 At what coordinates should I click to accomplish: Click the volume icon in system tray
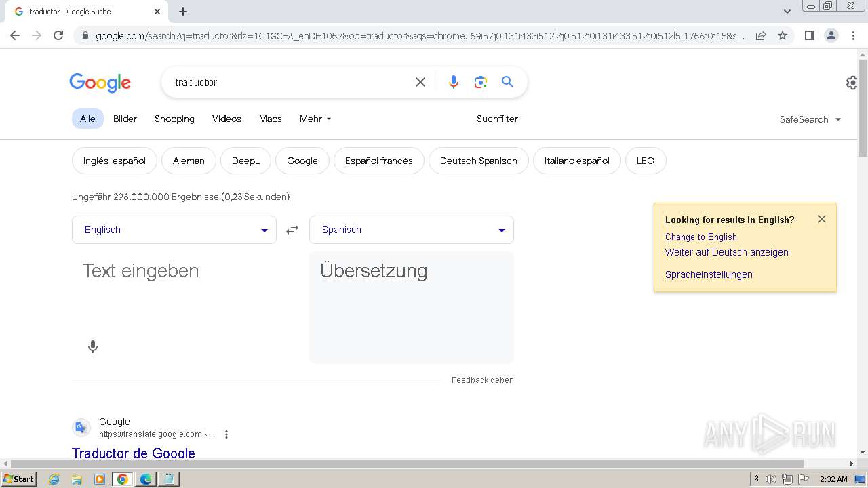coord(771,479)
